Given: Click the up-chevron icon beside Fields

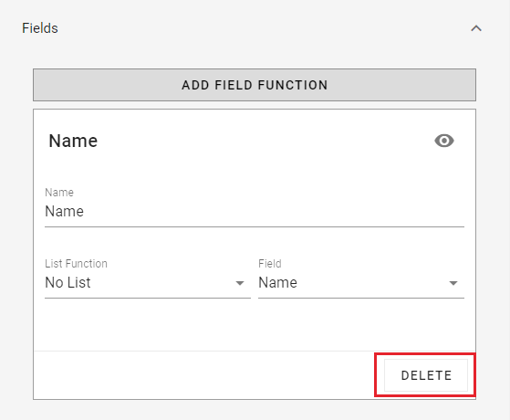Looking at the screenshot, I should coord(476,28).
